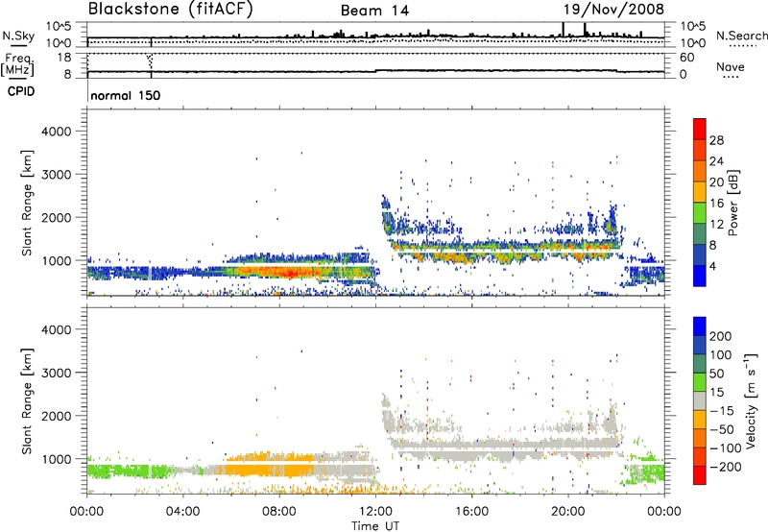Click the yellow segment of the Velocity colorbar
Screen dimensions: 768x532
coord(700,420)
